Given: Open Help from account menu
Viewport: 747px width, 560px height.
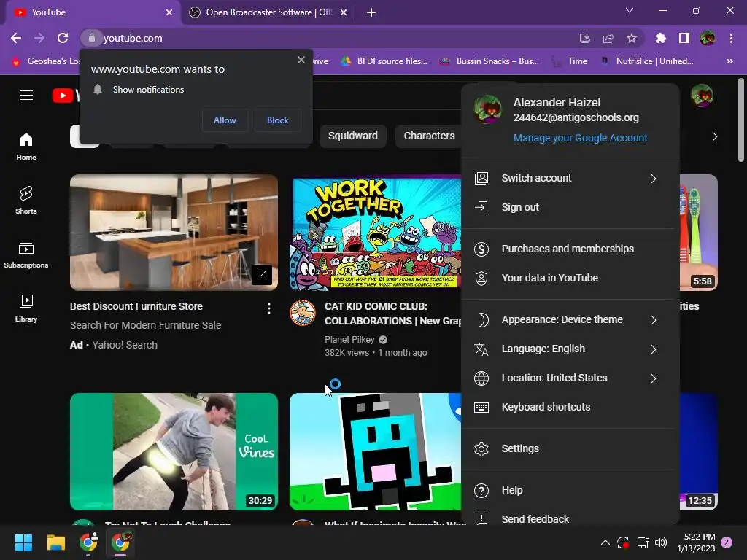Looking at the screenshot, I should coord(570,491).
